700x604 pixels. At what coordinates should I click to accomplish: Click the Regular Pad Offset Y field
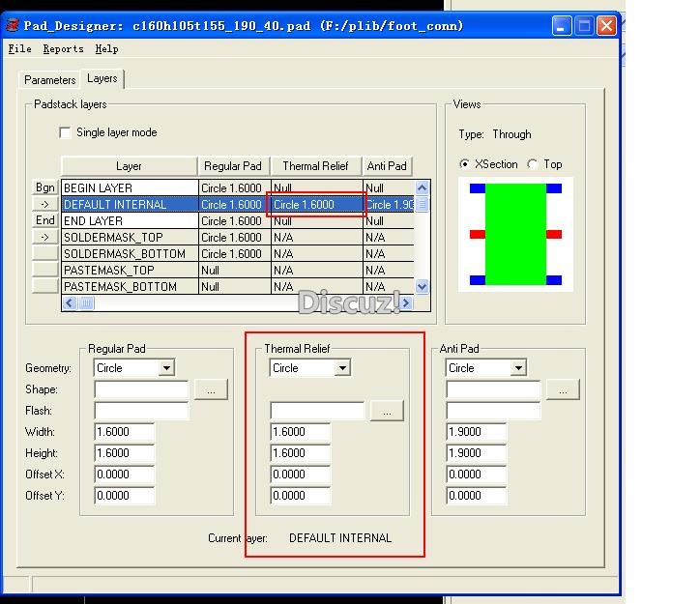pyautogui.click(x=125, y=496)
